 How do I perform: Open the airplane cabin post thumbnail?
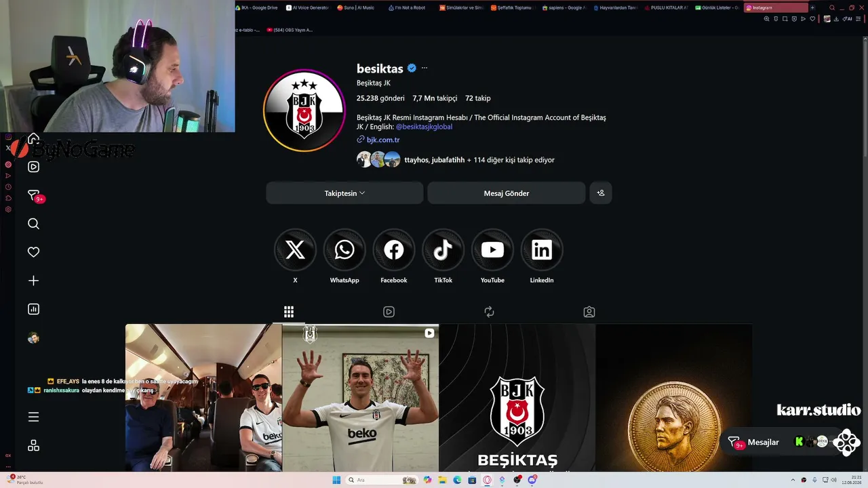coord(203,398)
